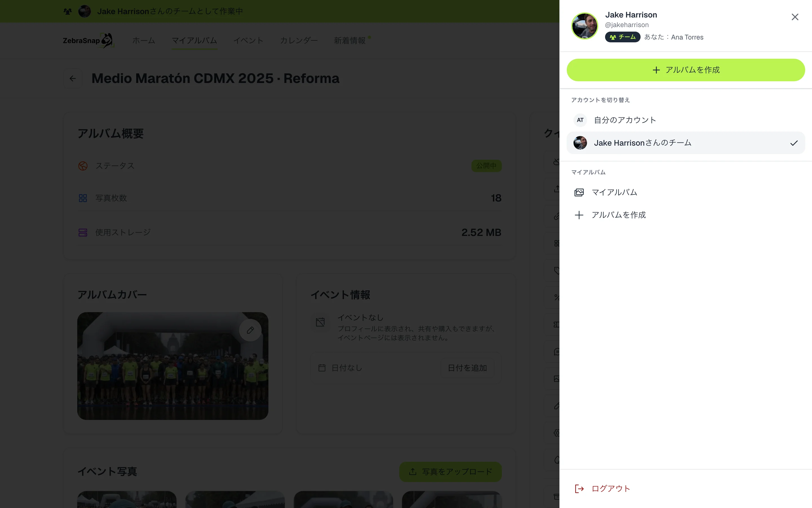812x508 pixels.
Task: Open the カレンダー navigation tab
Action: click(x=299, y=41)
